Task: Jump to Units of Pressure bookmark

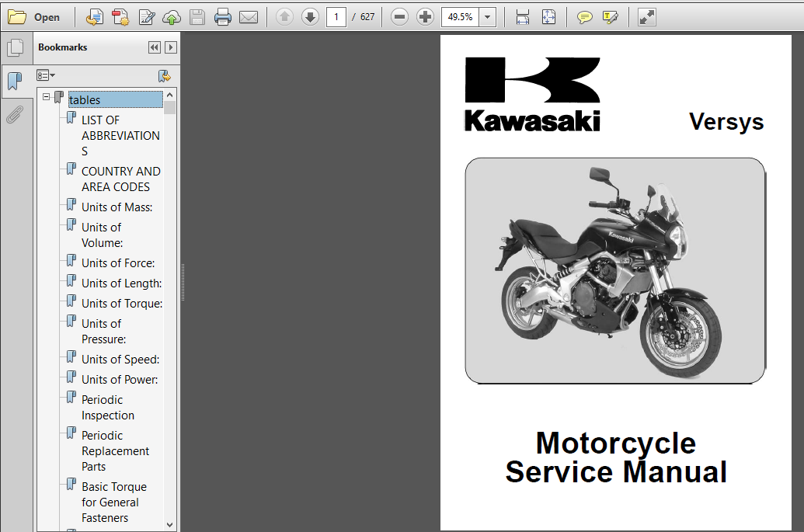Action: [103, 331]
